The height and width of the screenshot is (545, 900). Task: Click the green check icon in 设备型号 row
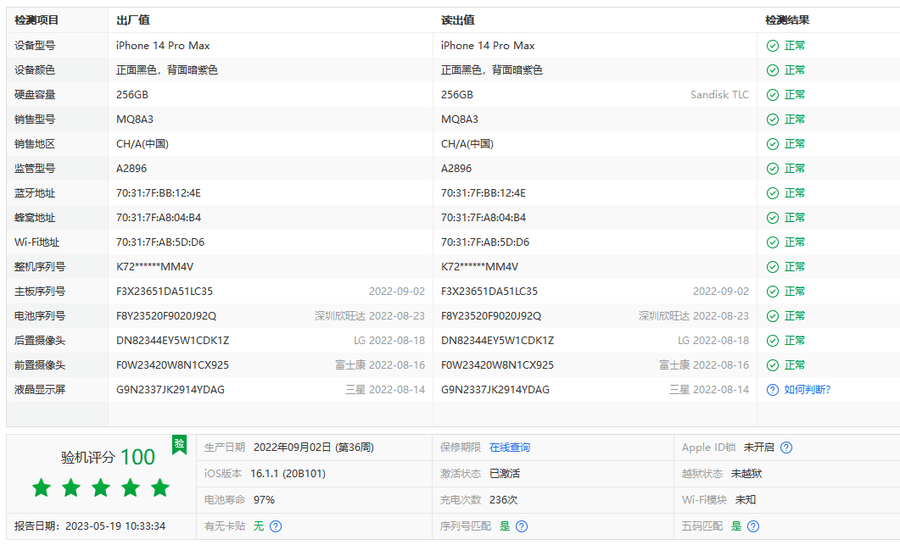(773, 46)
